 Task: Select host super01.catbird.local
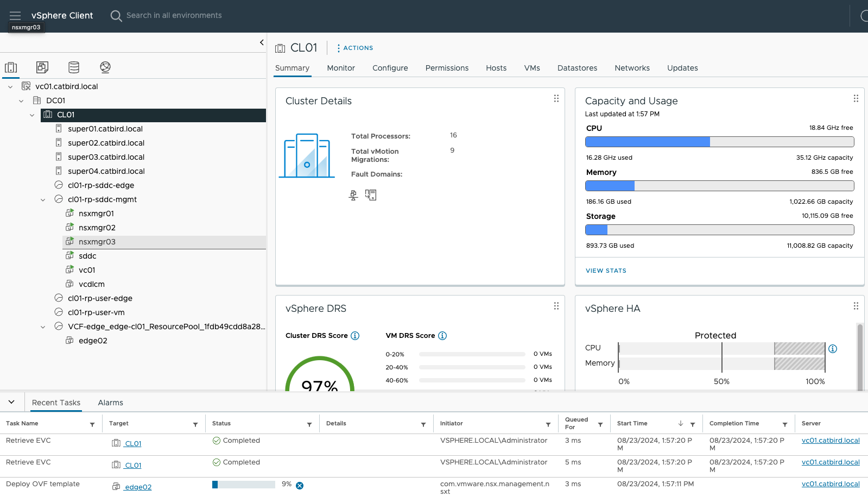105,129
